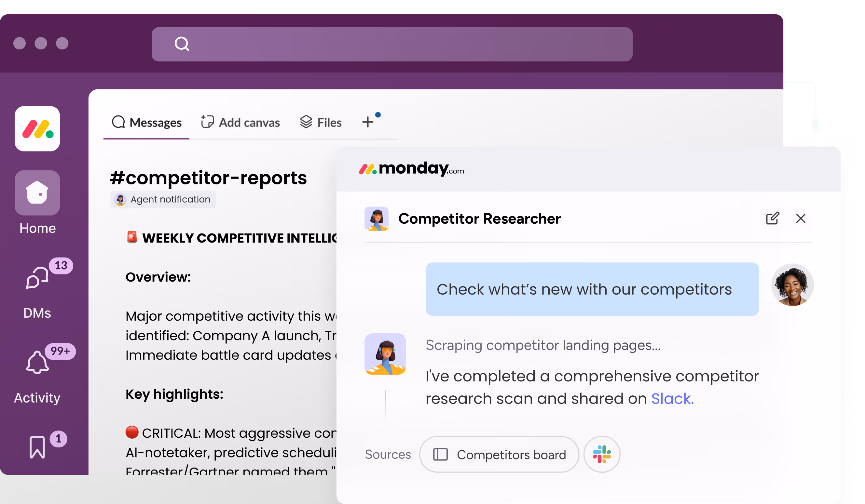Click the search bar field
Screen dimensions: 865x504
[x=392, y=44]
